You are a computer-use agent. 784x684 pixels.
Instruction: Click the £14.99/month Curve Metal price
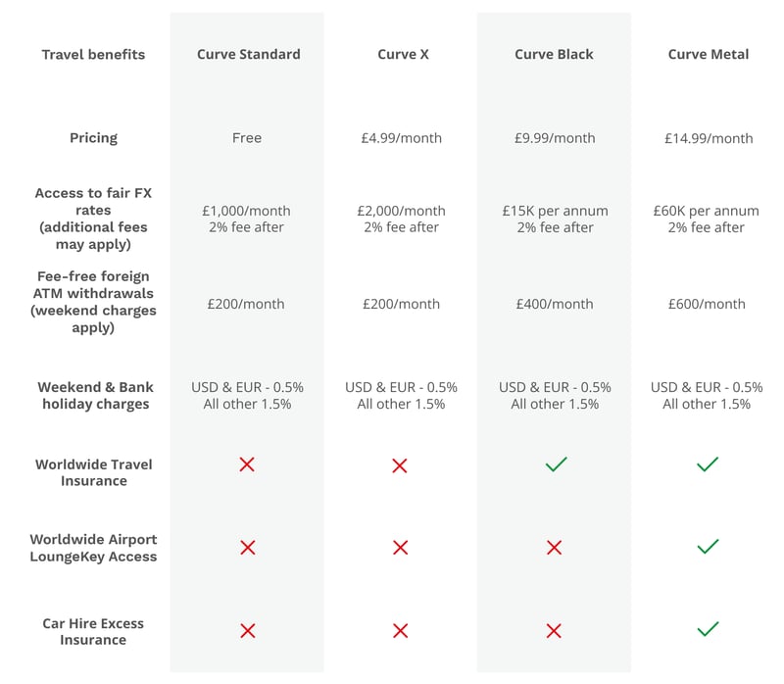[x=708, y=138]
